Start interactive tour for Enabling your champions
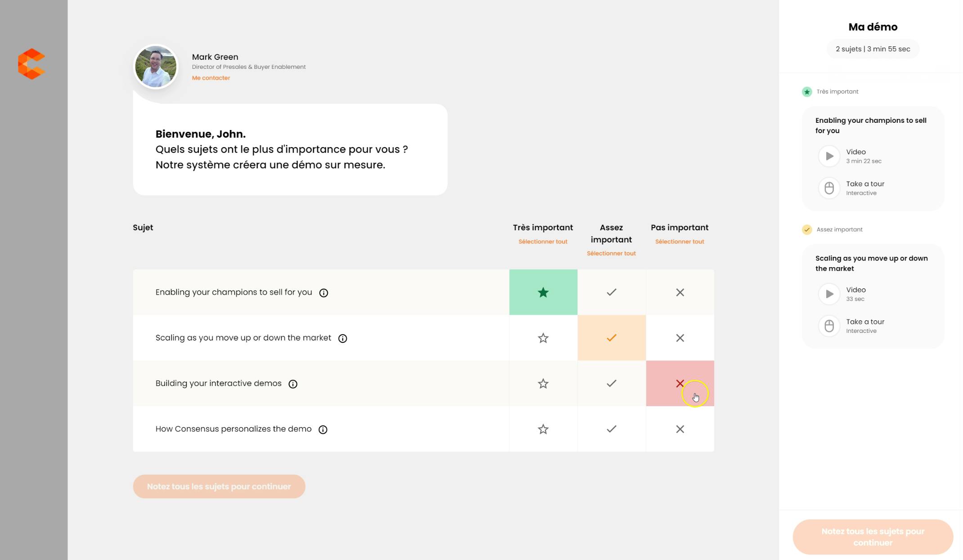963x560 pixels. pyautogui.click(x=829, y=188)
